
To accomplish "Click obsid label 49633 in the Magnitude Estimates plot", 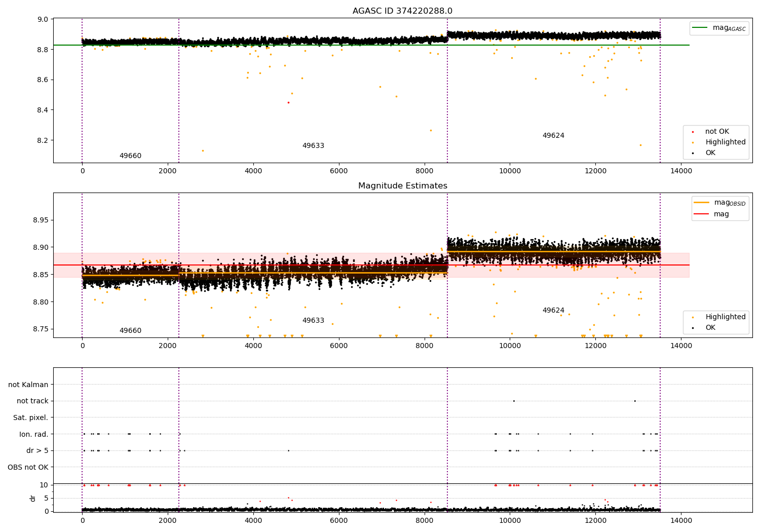I will [313, 321].
